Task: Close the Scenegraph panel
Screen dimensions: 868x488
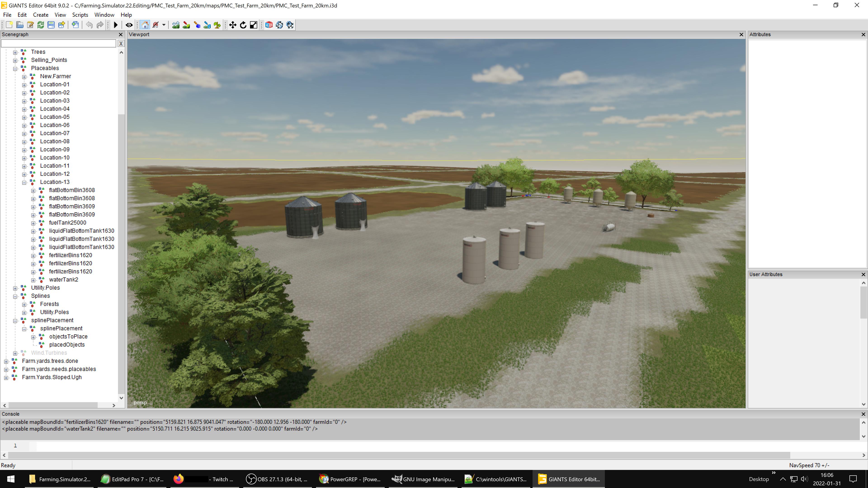Action: 121,35
